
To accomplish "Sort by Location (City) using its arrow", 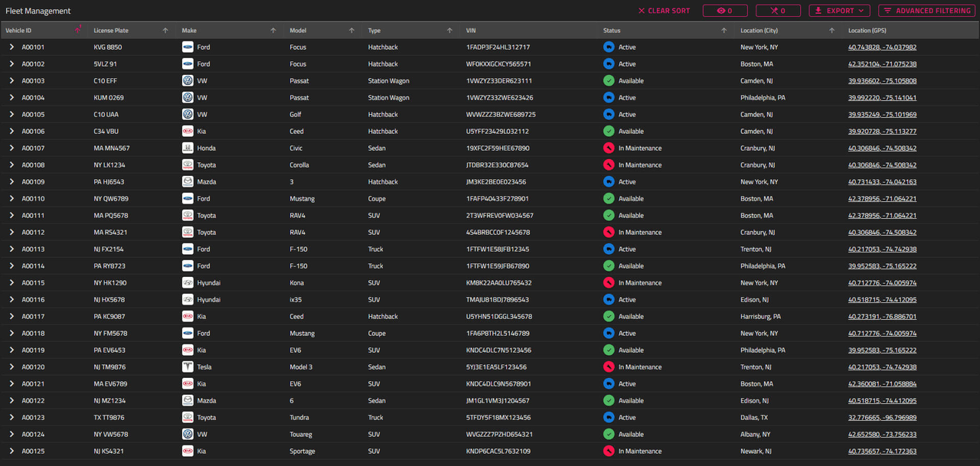I will click(x=831, y=31).
